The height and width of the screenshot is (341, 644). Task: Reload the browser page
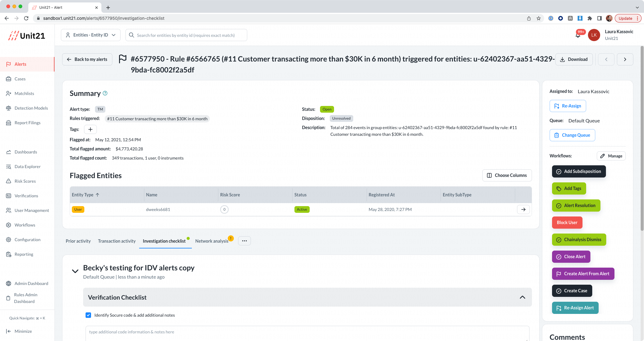pos(26,18)
